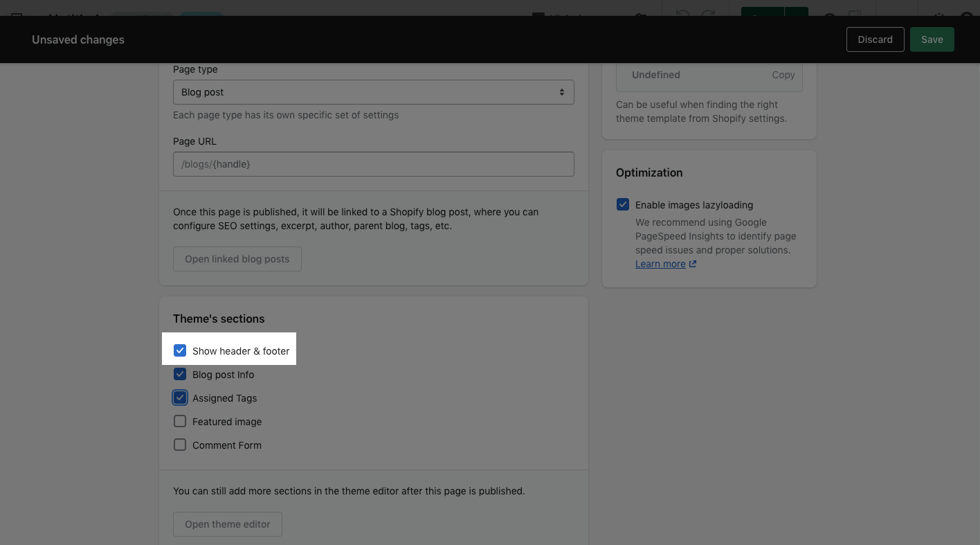Open the Page type dropdown
The height and width of the screenshot is (545, 980).
pyautogui.click(x=373, y=92)
